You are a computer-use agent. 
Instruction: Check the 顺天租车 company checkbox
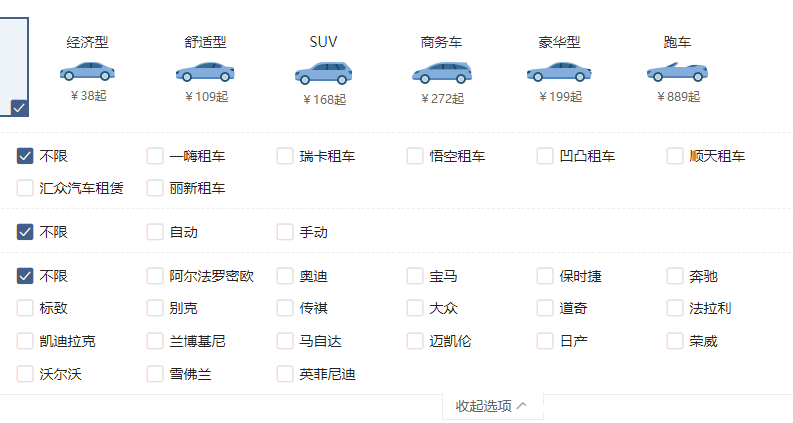pos(675,156)
